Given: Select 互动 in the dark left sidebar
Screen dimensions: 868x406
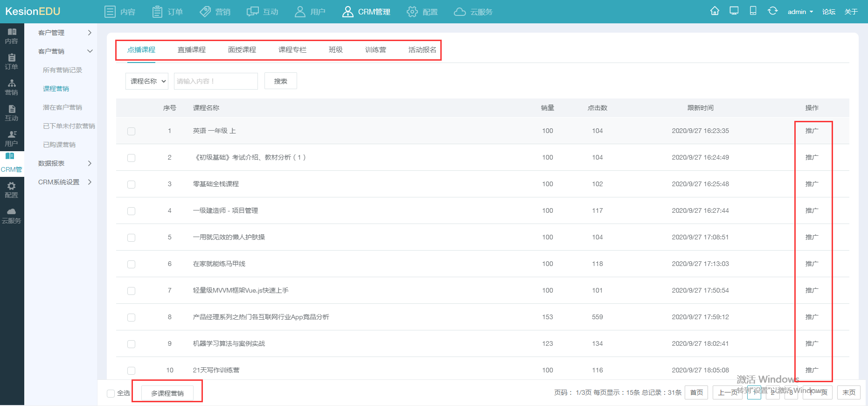Looking at the screenshot, I should coord(12,113).
